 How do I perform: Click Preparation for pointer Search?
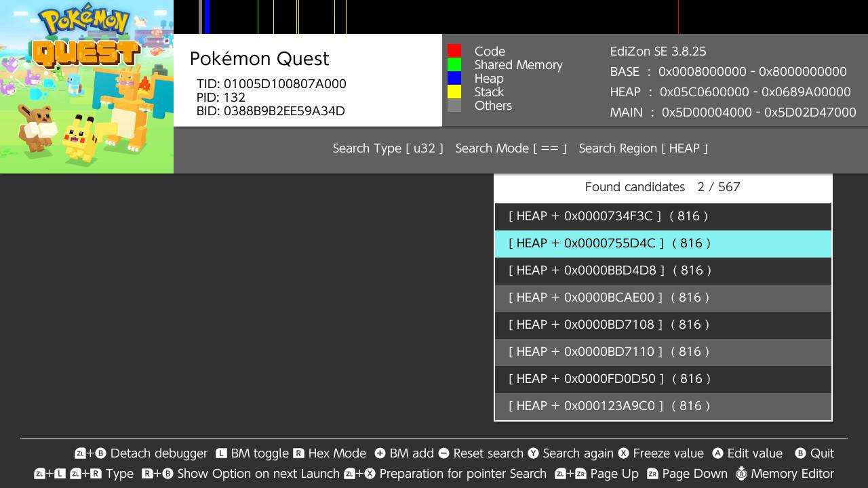click(462, 474)
